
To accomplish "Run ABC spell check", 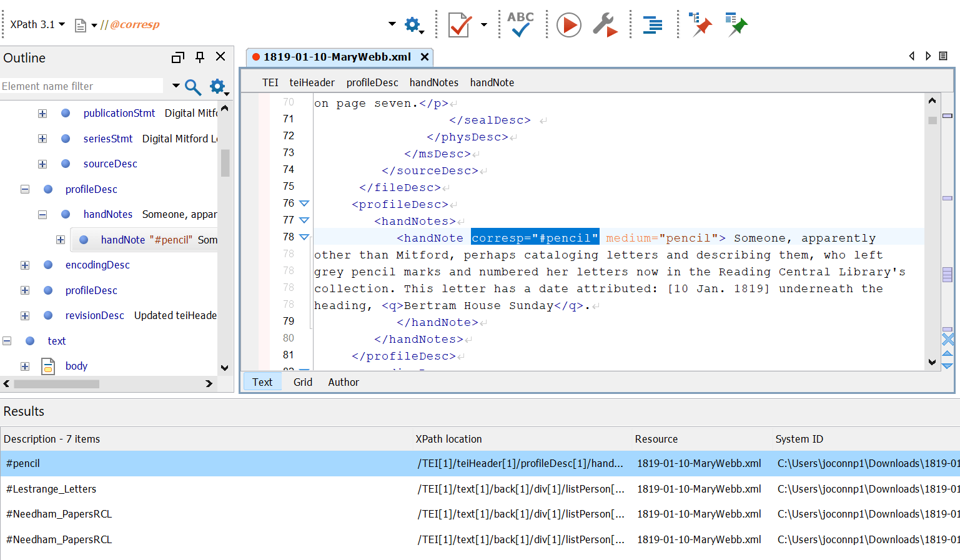I will pyautogui.click(x=520, y=24).
